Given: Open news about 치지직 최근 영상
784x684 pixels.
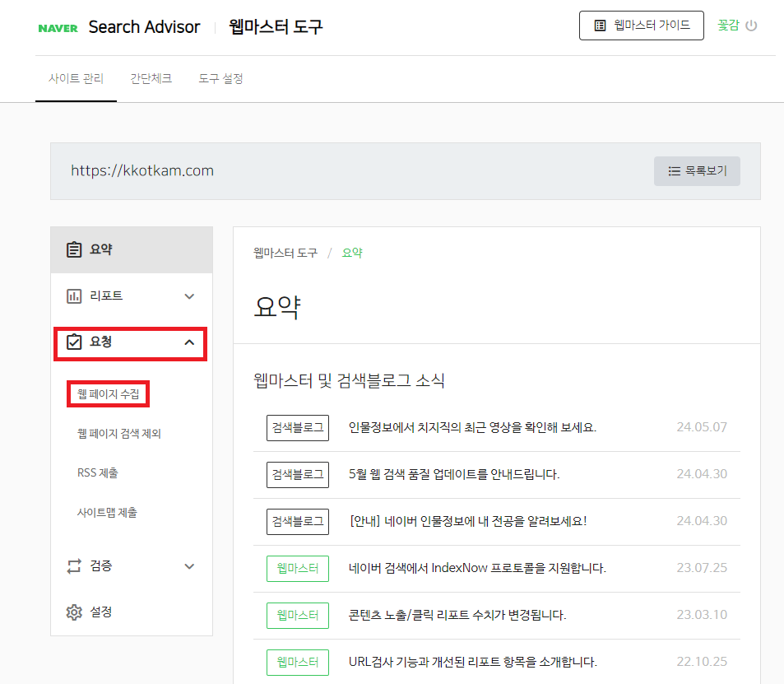Looking at the screenshot, I should tap(472, 427).
